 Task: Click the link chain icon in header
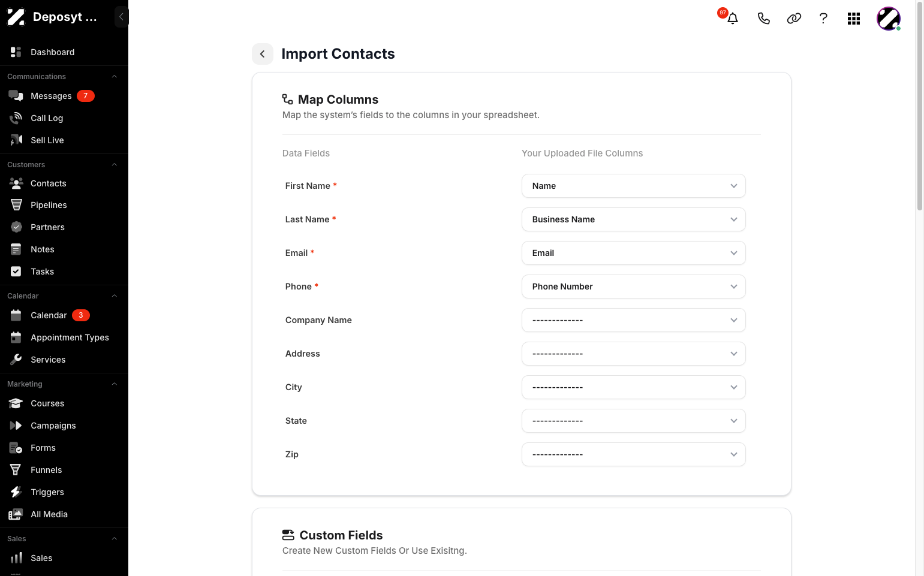(x=794, y=19)
